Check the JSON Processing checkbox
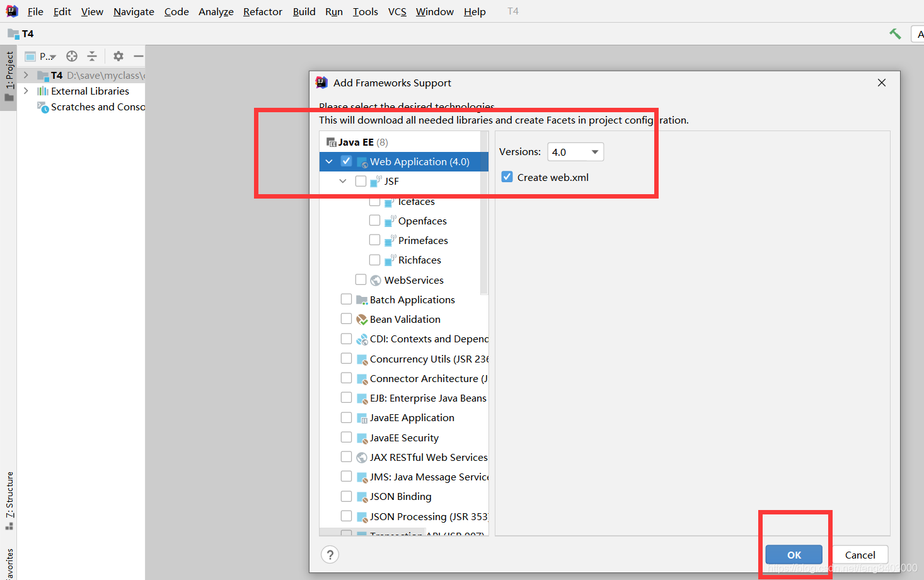The width and height of the screenshot is (924, 580). (346, 516)
